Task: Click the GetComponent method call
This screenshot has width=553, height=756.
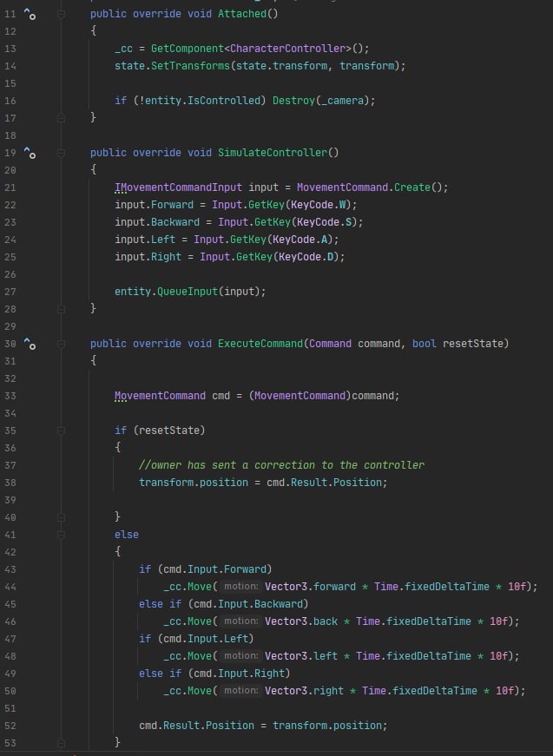Action: point(188,49)
